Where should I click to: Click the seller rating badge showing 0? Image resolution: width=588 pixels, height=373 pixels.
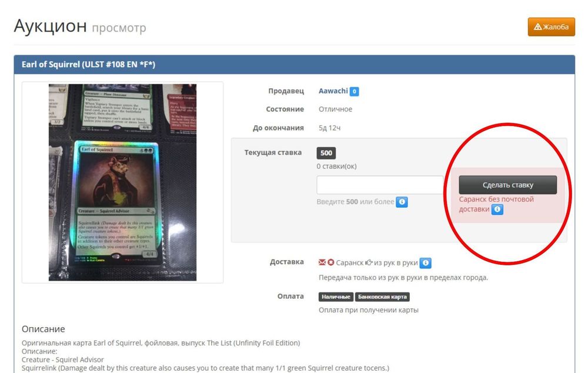[x=355, y=92]
